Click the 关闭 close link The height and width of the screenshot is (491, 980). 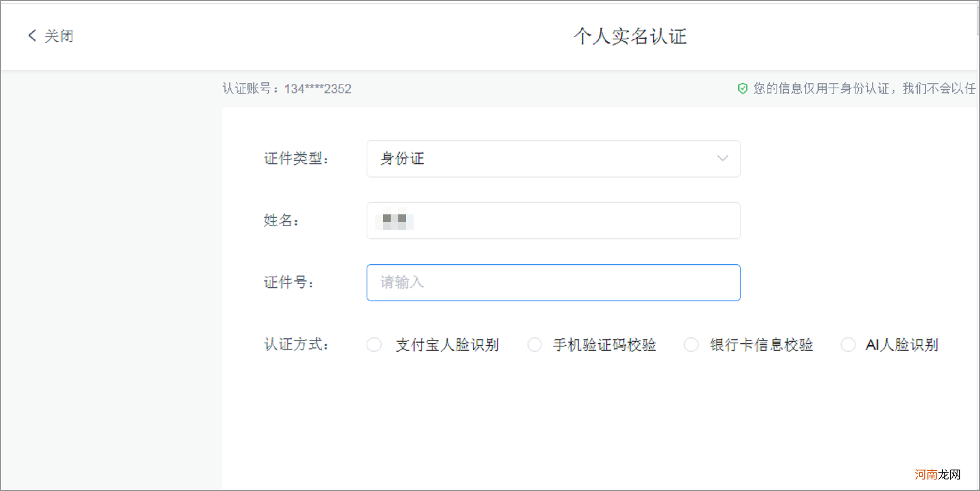click(58, 36)
